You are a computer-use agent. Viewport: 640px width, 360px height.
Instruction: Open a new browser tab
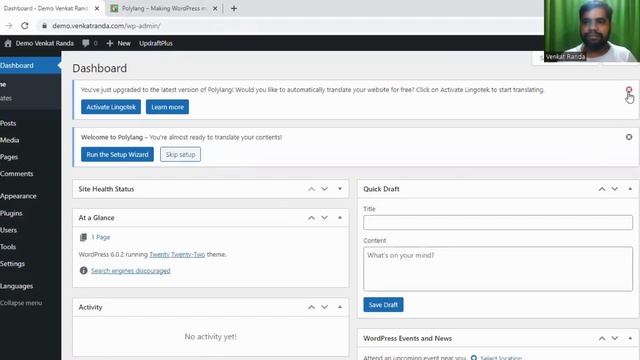coord(233,8)
